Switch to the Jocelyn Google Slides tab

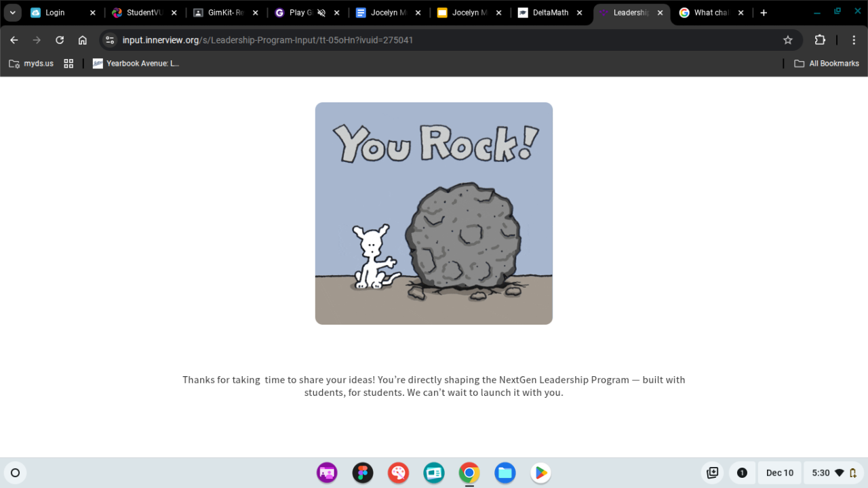coord(469,13)
